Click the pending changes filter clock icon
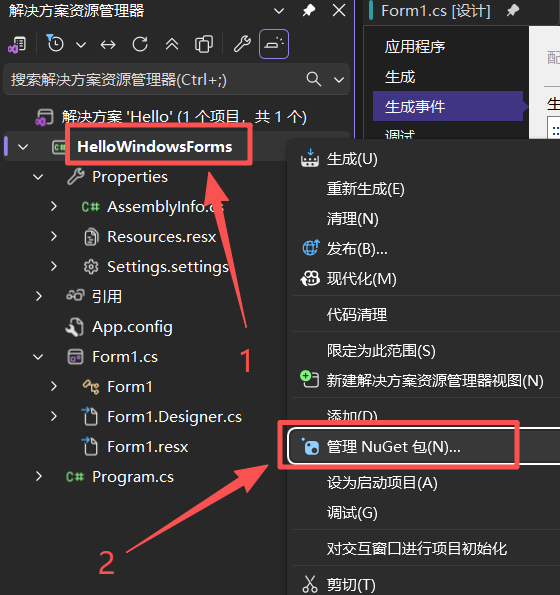The height and width of the screenshot is (595, 560). pos(55,44)
